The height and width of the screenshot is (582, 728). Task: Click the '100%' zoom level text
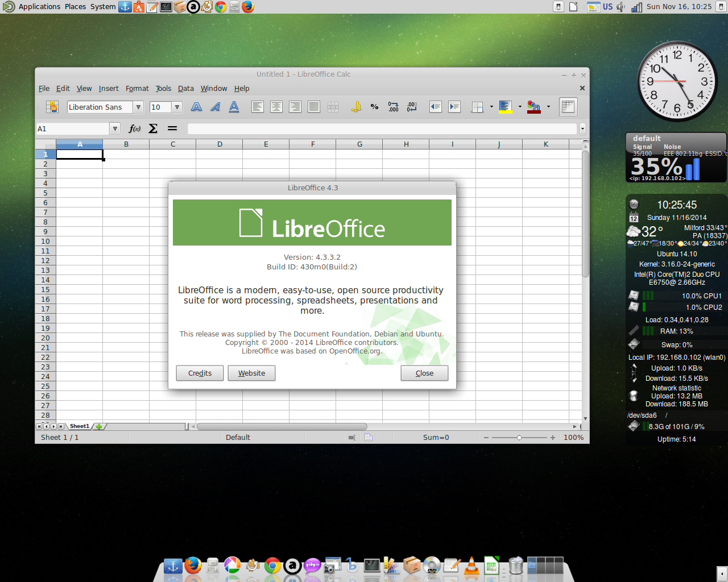[x=573, y=438]
